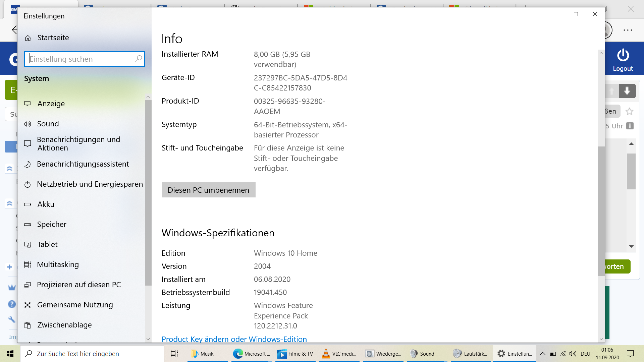Open Zwischenablage clipboard settings
This screenshot has width=644, height=362.
(64, 325)
